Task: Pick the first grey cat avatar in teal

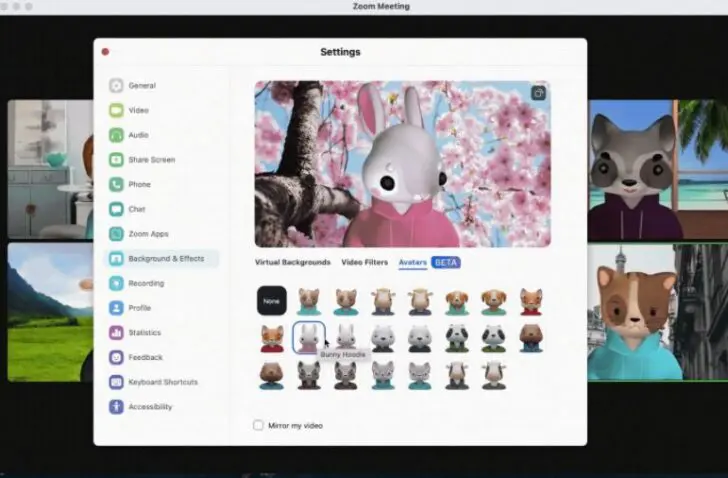Action: pos(383,375)
